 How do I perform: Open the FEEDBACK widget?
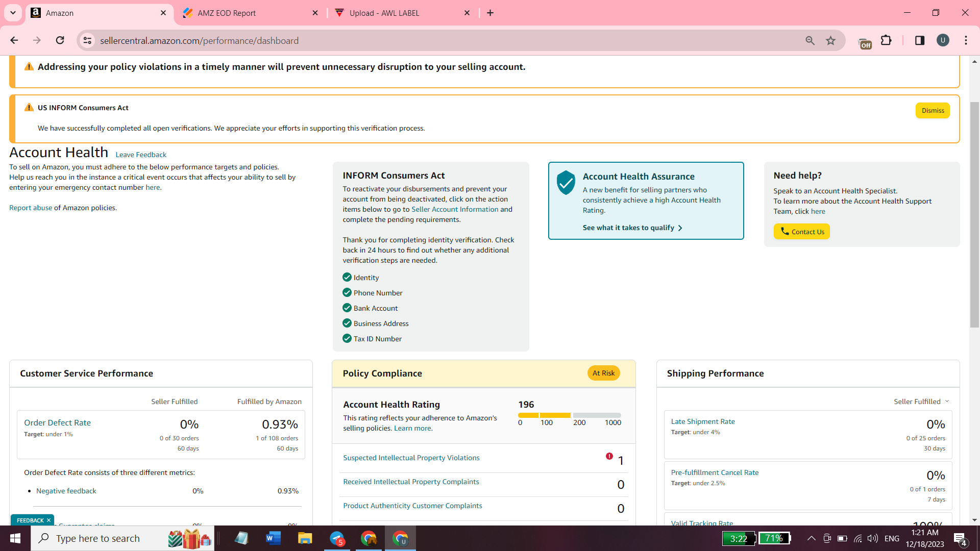tap(30, 520)
